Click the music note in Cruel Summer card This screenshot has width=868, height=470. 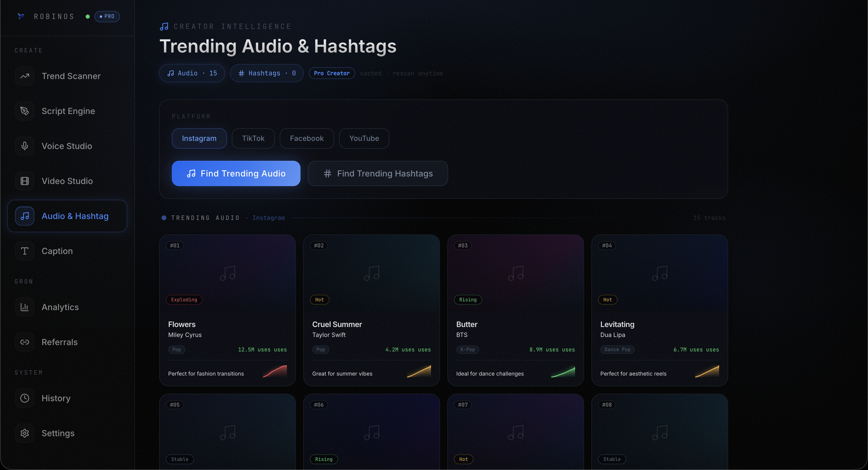[372, 273]
